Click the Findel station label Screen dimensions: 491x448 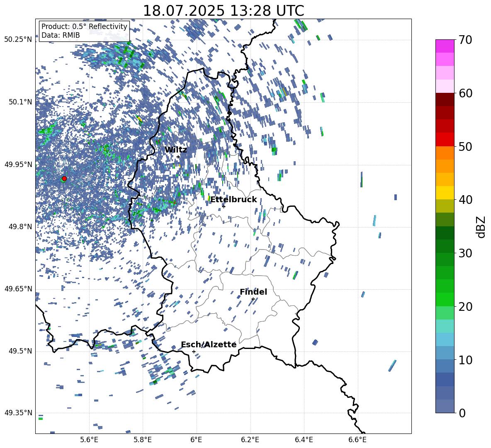[x=253, y=292]
